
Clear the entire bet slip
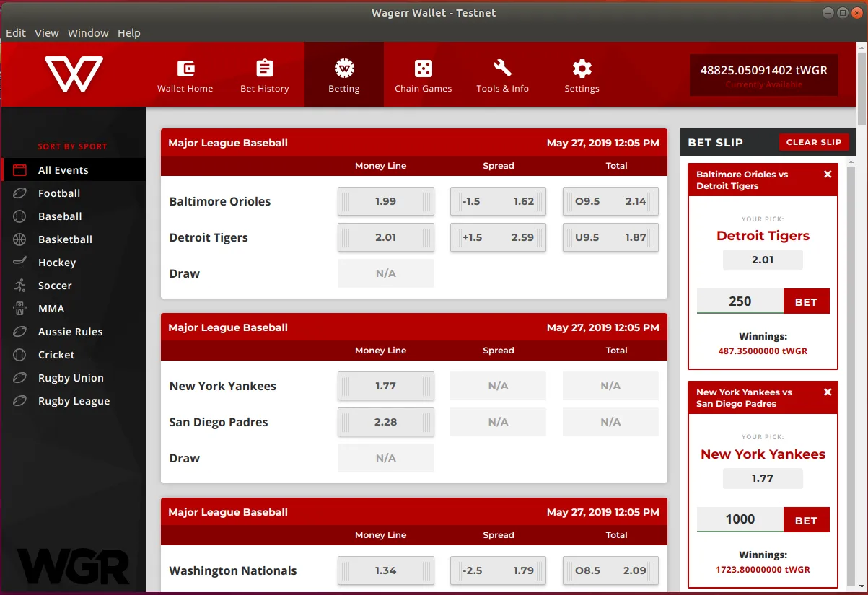point(814,142)
